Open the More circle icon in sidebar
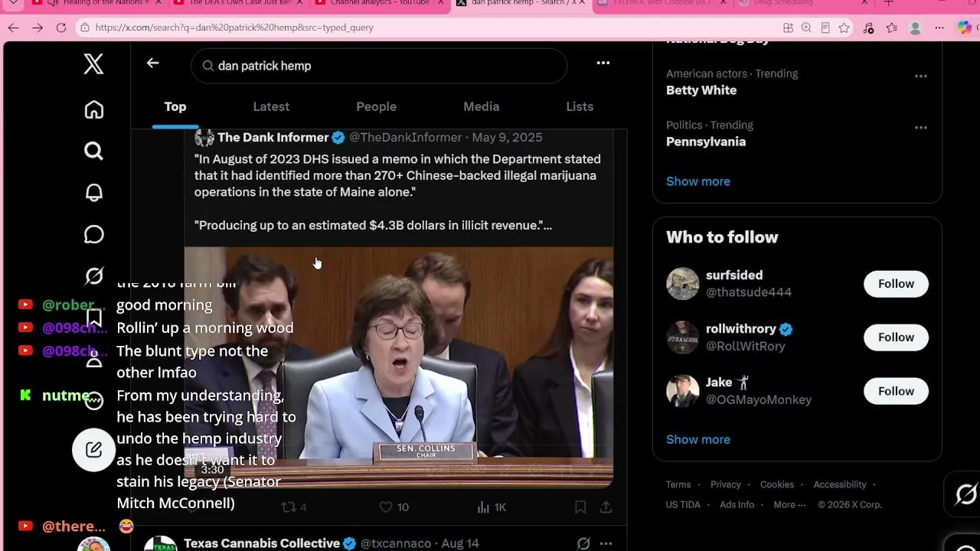This screenshot has width=980, height=551. [93, 400]
